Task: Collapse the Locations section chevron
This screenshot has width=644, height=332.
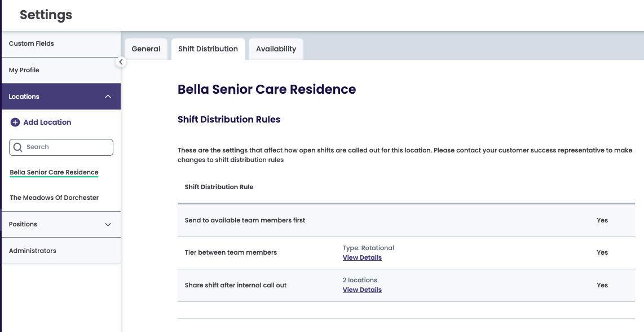Action: (108, 97)
